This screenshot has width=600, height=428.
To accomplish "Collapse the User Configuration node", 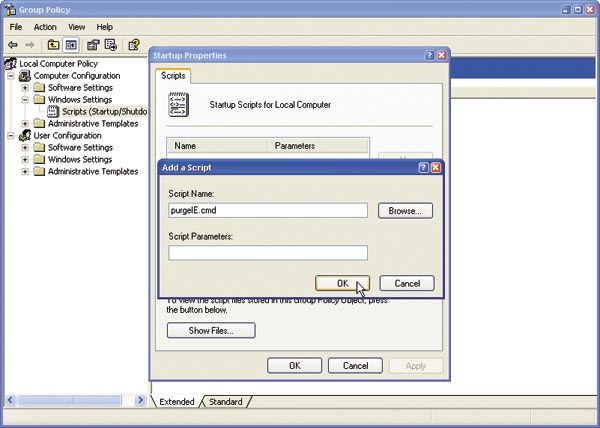I will click(11, 135).
